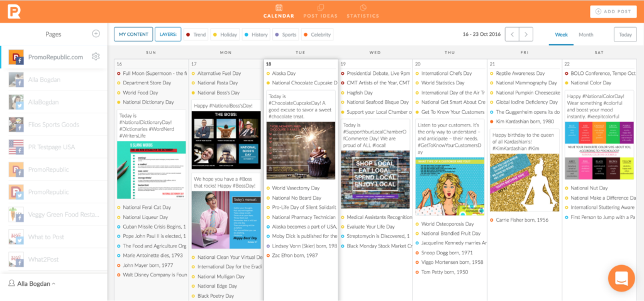The width and height of the screenshot is (644, 301).
Task: Select Lindsey Vonn (Skier) born event
Action: [x=301, y=246]
